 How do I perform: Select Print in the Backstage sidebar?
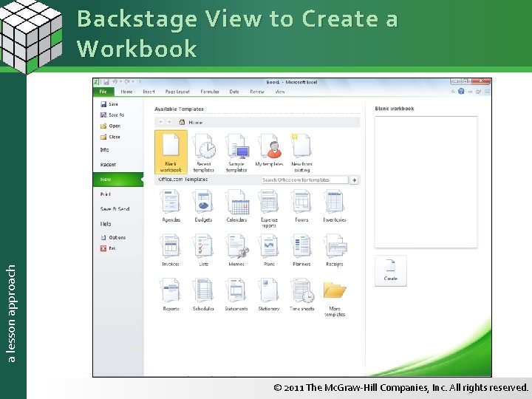pos(106,194)
